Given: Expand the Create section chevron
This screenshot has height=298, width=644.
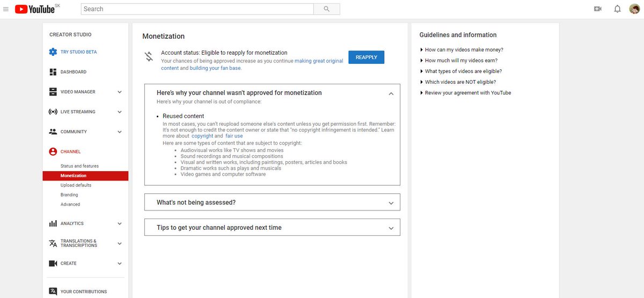Looking at the screenshot, I should tap(120, 264).
